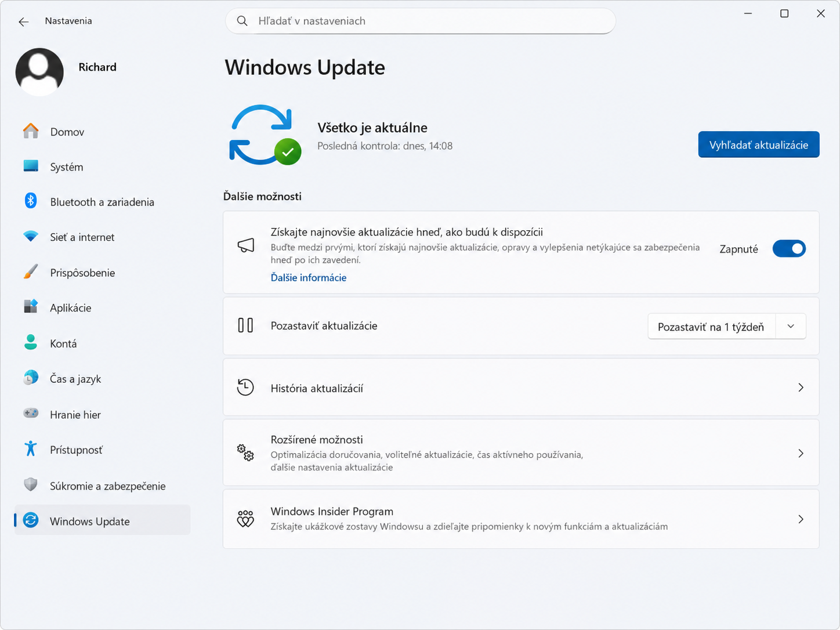This screenshot has width=840, height=630.
Task: Click the Čas a jazyk clock icon
Action: click(31, 378)
